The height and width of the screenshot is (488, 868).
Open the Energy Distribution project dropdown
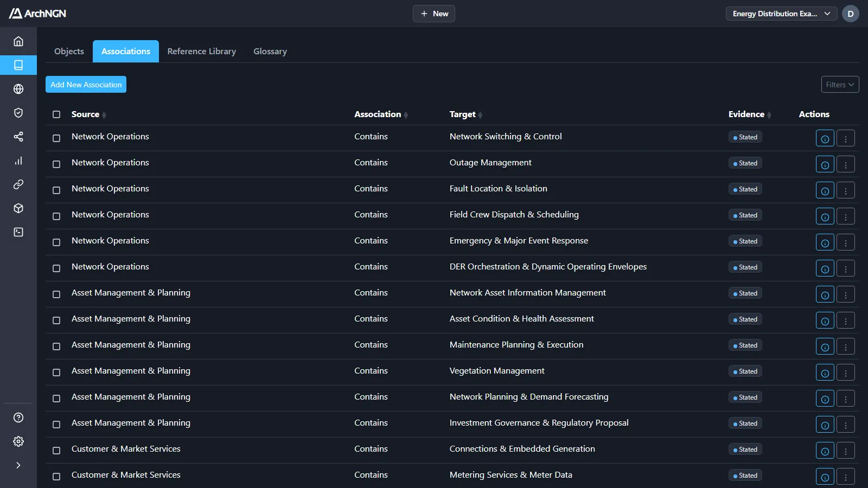[x=781, y=14]
